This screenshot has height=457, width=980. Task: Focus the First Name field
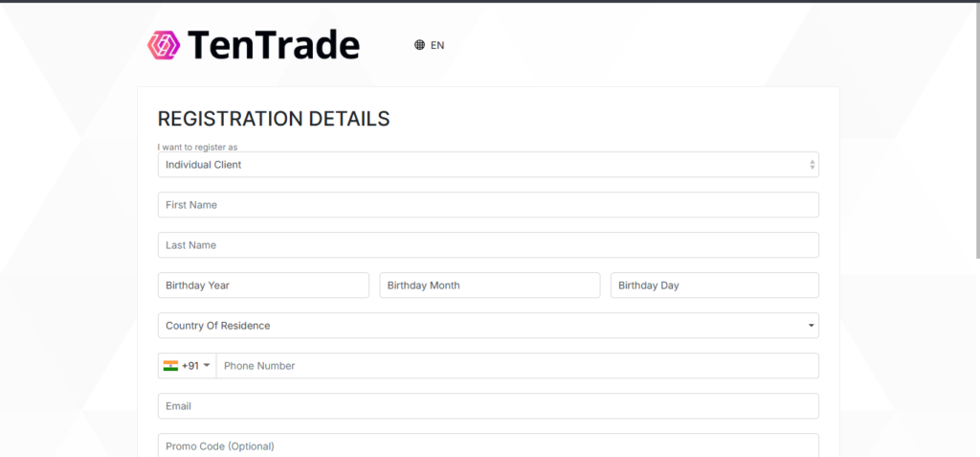[488, 205]
